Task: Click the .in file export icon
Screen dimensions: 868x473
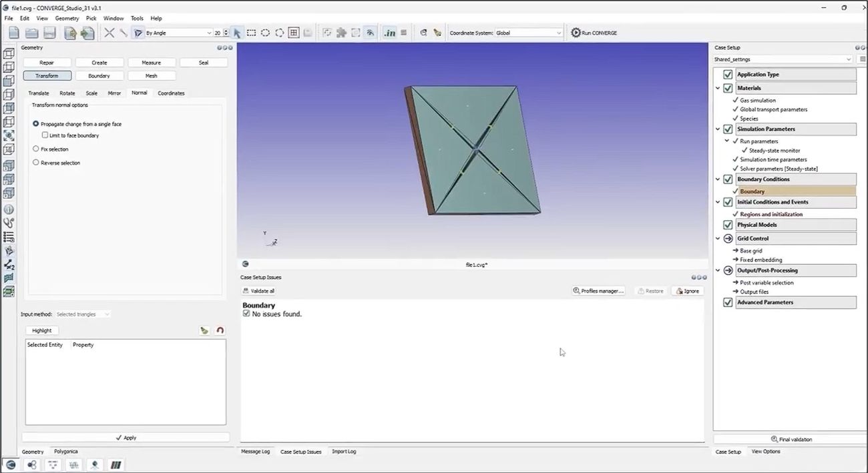Action: pos(390,32)
